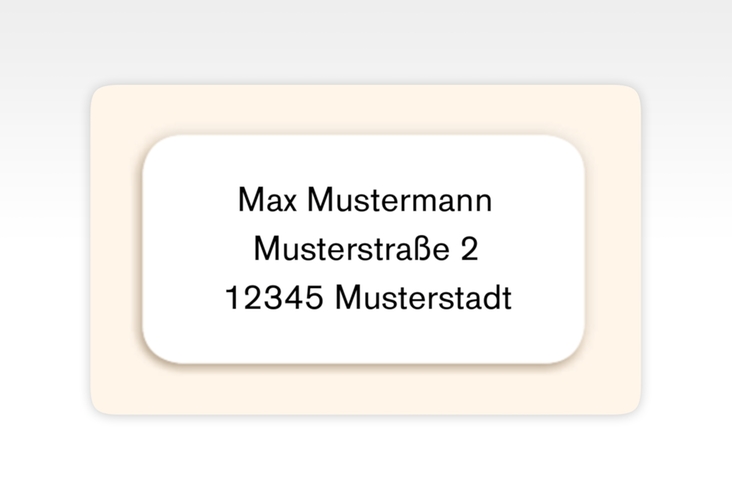This screenshot has height=500, width=732.
Task: Click the surname "Mustermann"
Action: click(399, 200)
